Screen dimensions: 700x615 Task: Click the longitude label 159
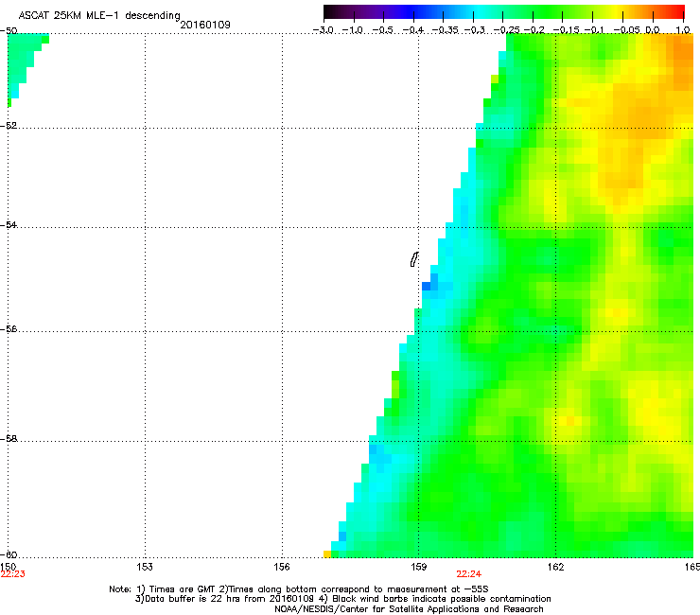418,567
